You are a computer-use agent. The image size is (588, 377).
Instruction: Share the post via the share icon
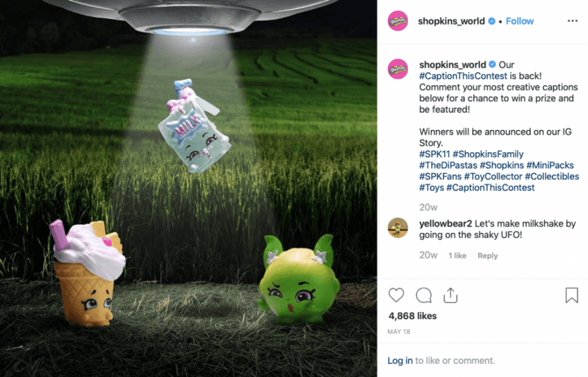click(450, 295)
